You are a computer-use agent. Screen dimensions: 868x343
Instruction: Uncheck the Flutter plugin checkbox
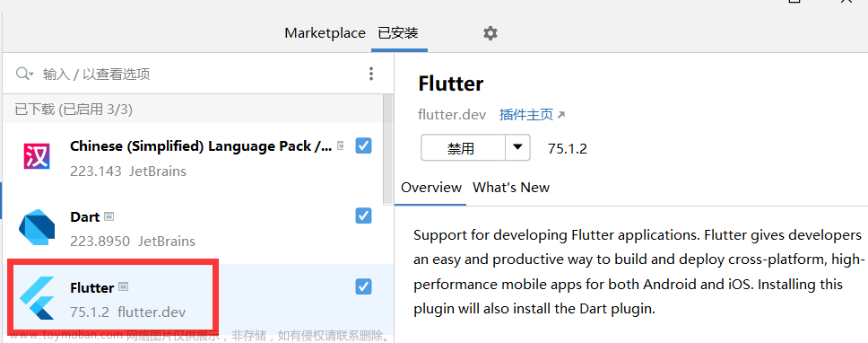(x=363, y=286)
